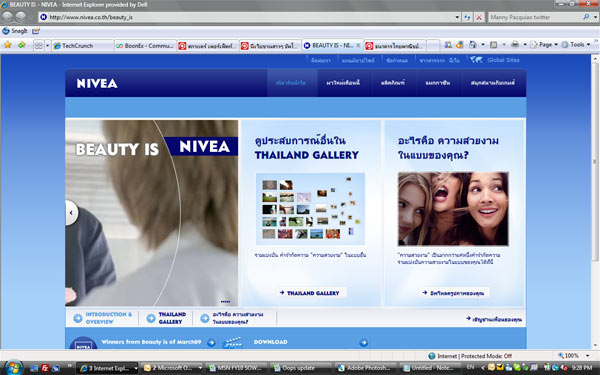
Task: Open search provider dropdown arrow
Action: pyautogui.click(x=595, y=17)
